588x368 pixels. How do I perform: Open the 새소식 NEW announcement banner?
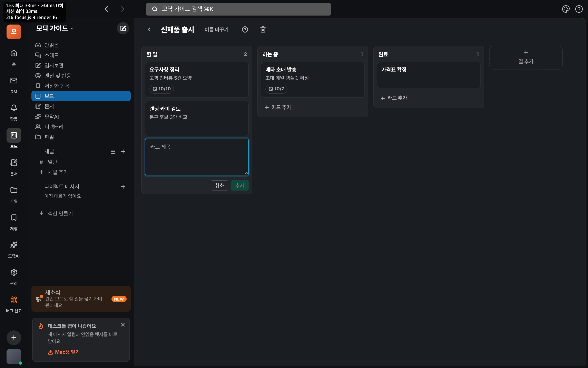(81, 299)
